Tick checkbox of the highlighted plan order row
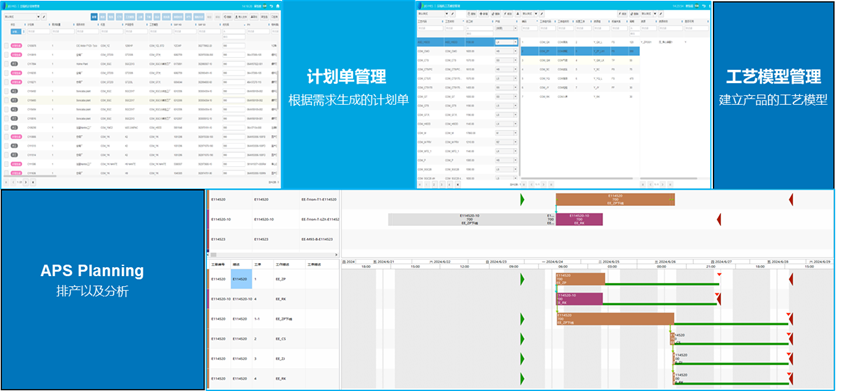The width and height of the screenshot is (865, 391). (x=6, y=100)
